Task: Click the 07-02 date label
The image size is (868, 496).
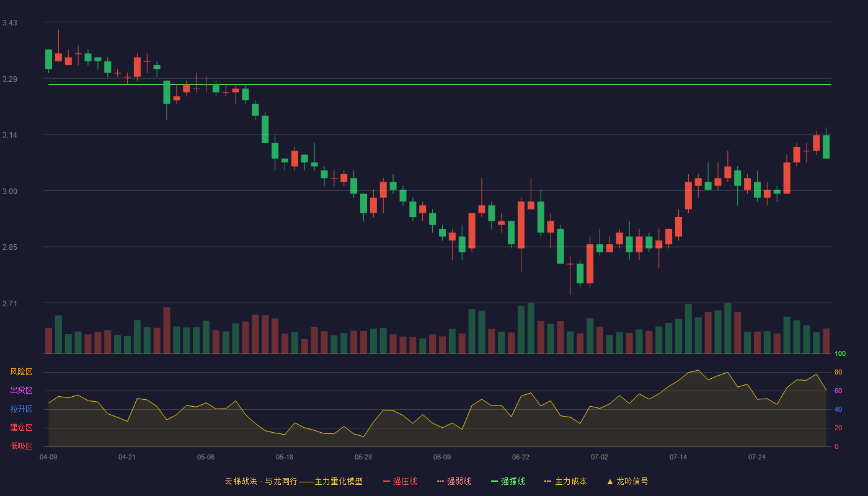Action: (x=600, y=457)
